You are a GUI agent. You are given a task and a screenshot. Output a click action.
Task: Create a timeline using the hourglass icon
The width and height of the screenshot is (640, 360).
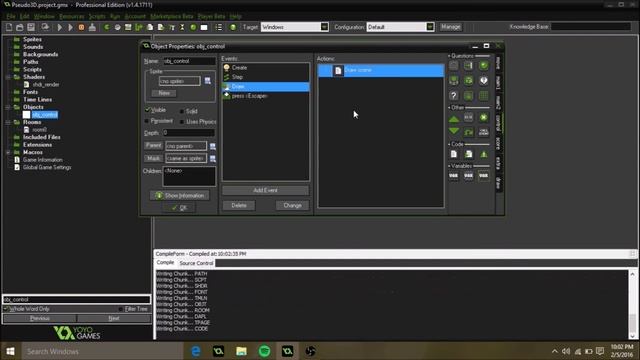point(182,27)
